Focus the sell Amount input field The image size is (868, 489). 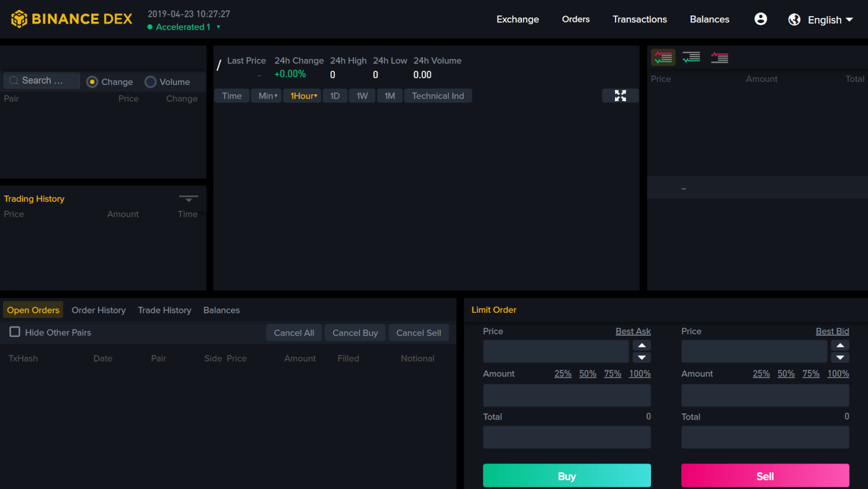[765, 395]
